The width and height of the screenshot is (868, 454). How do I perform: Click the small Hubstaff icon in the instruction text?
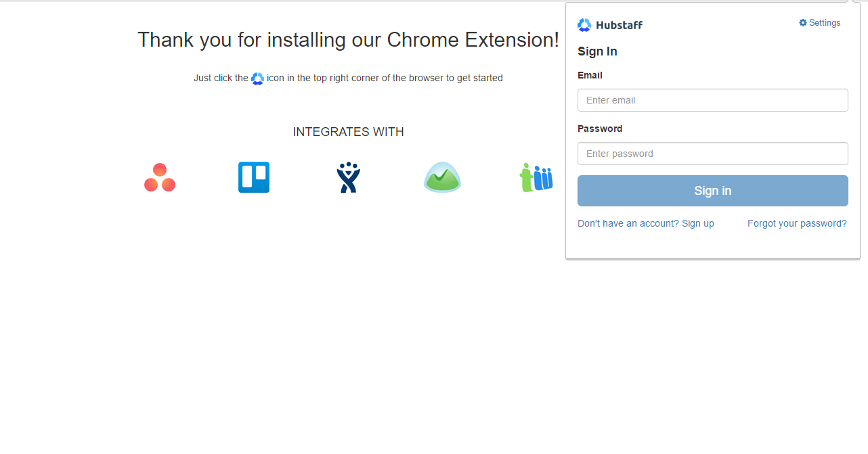pos(257,78)
